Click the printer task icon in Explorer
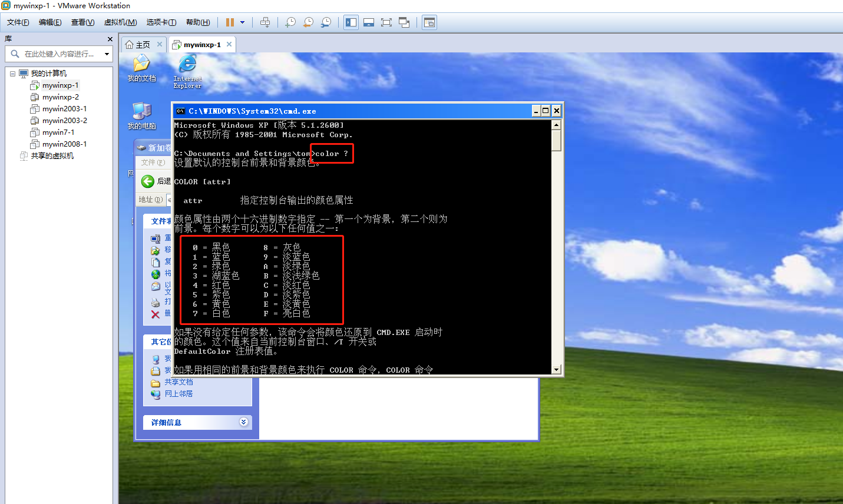The width and height of the screenshot is (843, 504). click(156, 303)
